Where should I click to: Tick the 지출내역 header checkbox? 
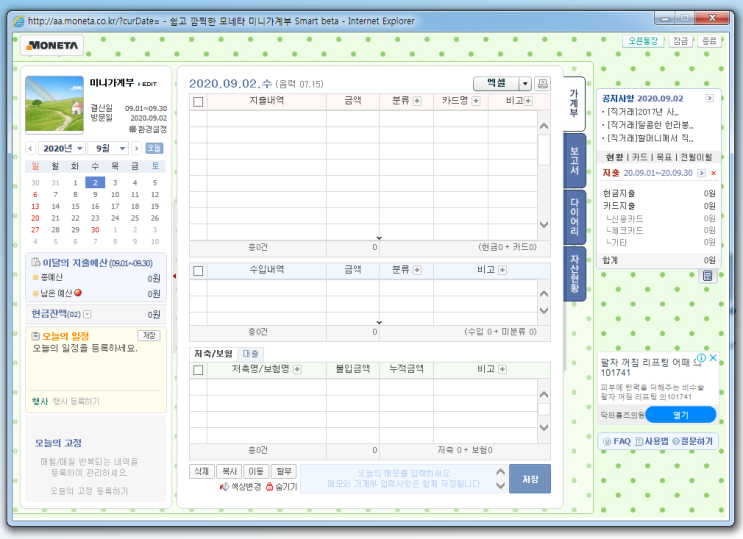198,101
